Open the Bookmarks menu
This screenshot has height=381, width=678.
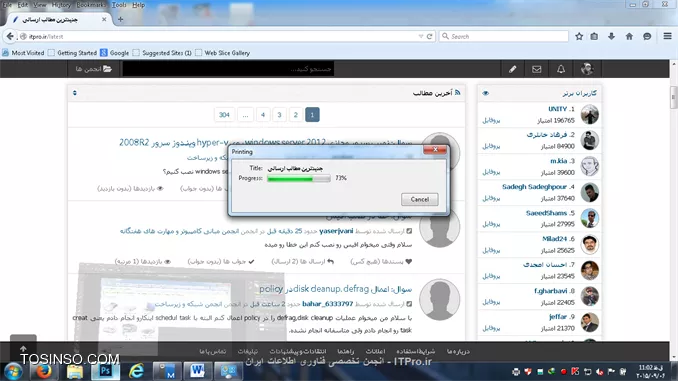click(91, 5)
